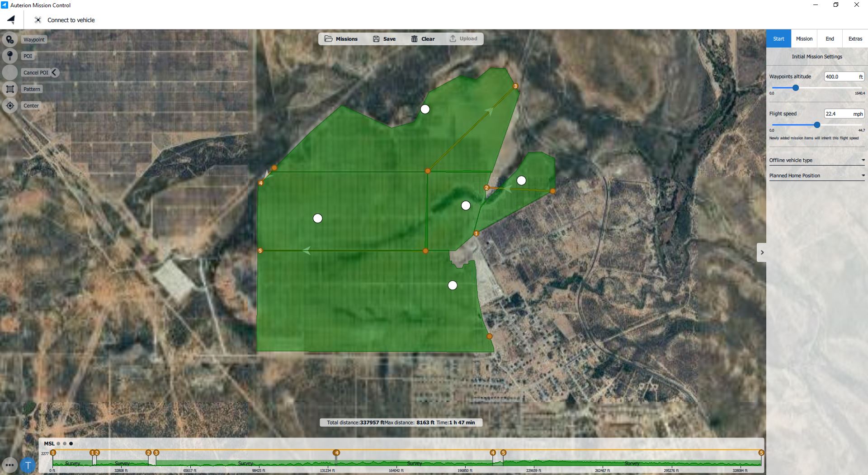Open the three-dots more options button

(10, 465)
